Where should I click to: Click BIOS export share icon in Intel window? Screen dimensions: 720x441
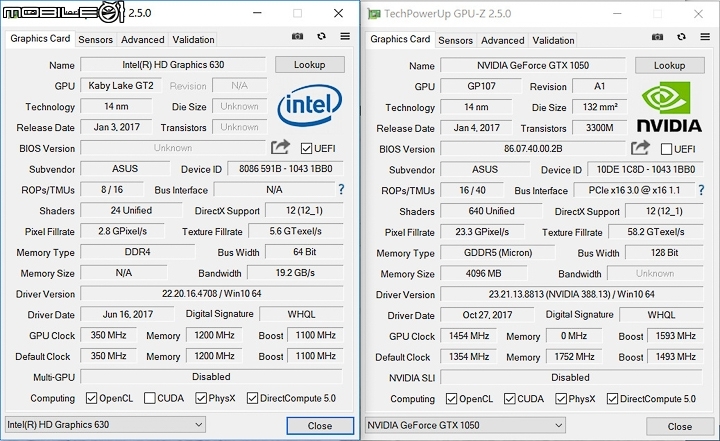point(280,147)
